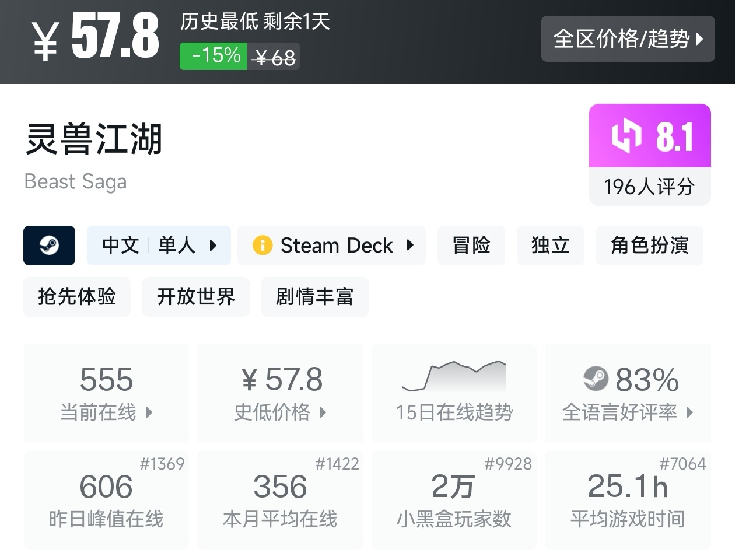Open 全区价格/趋势 price trends
Viewport: 735px width, 560px height.
point(628,39)
